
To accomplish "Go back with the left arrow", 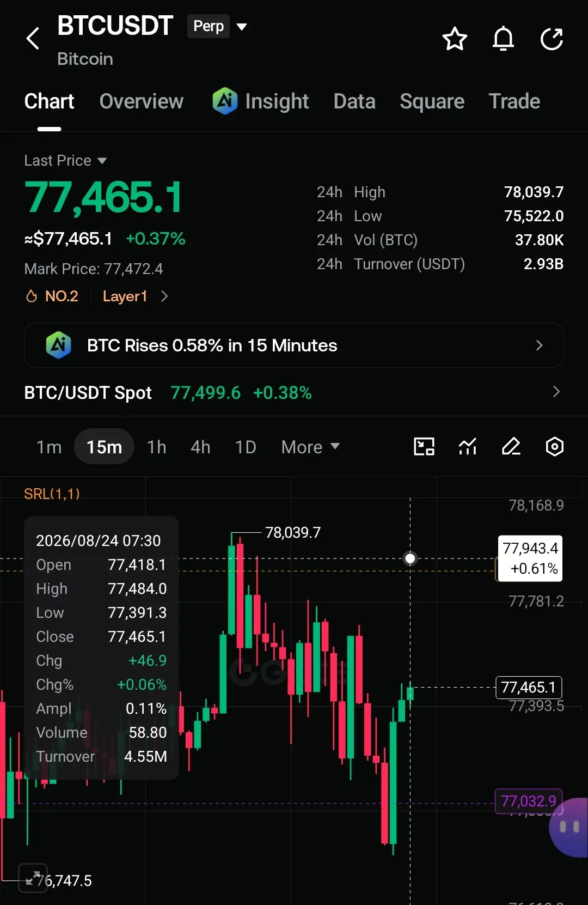I will pyautogui.click(x=33, y=39).
